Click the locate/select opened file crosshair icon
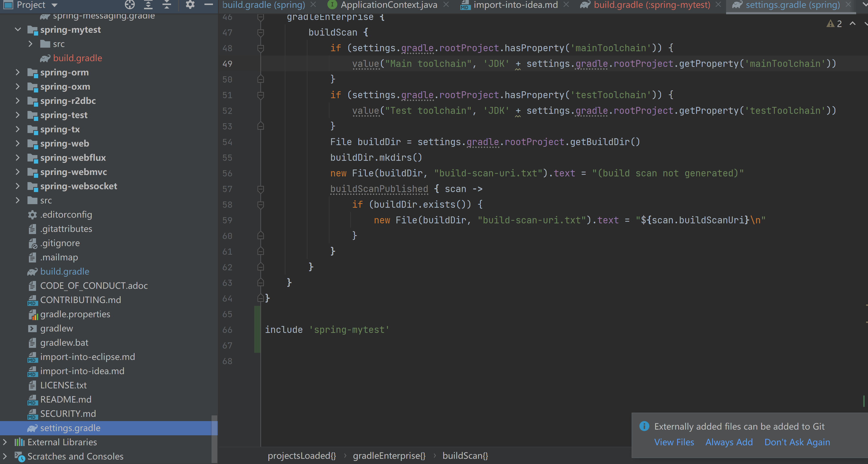The image size is (868, 464). coord(130,5)
